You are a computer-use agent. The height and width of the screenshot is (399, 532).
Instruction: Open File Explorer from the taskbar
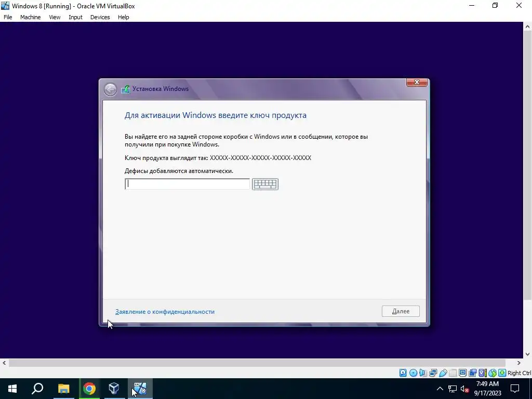[63, 389]
